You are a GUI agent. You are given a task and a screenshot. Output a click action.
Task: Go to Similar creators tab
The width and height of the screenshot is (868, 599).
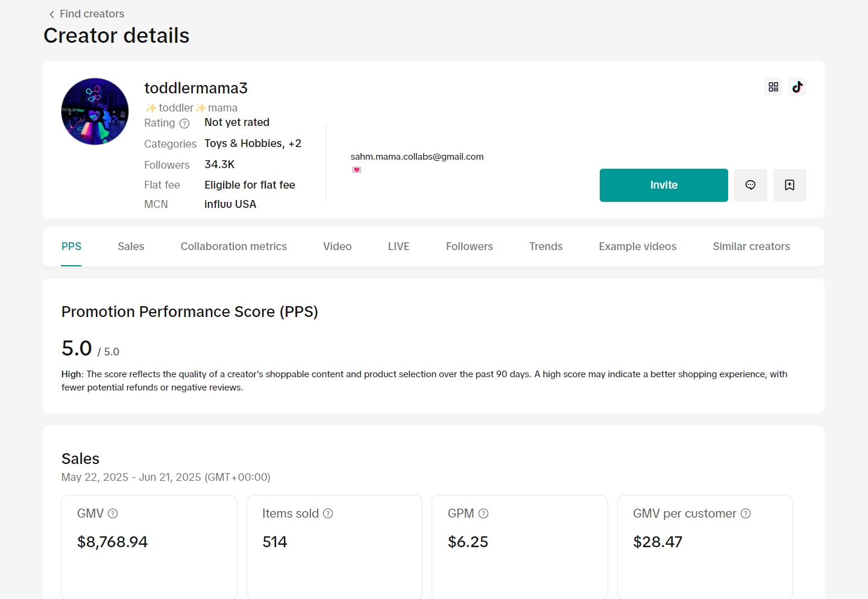pyautogui.click(x=751, y=246)
